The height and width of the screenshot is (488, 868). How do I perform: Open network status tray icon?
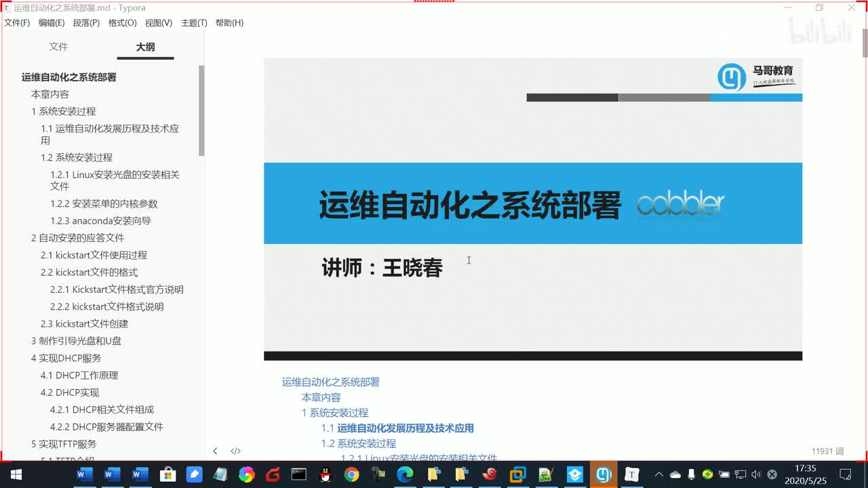(741, 474)
